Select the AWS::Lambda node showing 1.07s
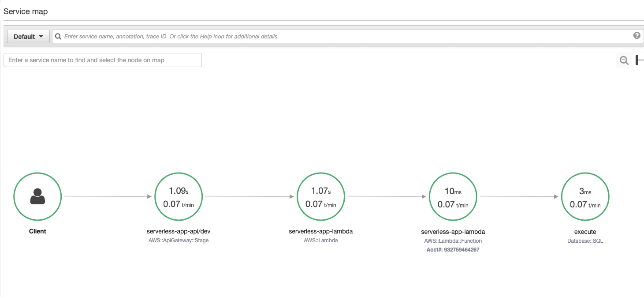The width and height of the screenshot is (644, 297). [x=321, y=196]
